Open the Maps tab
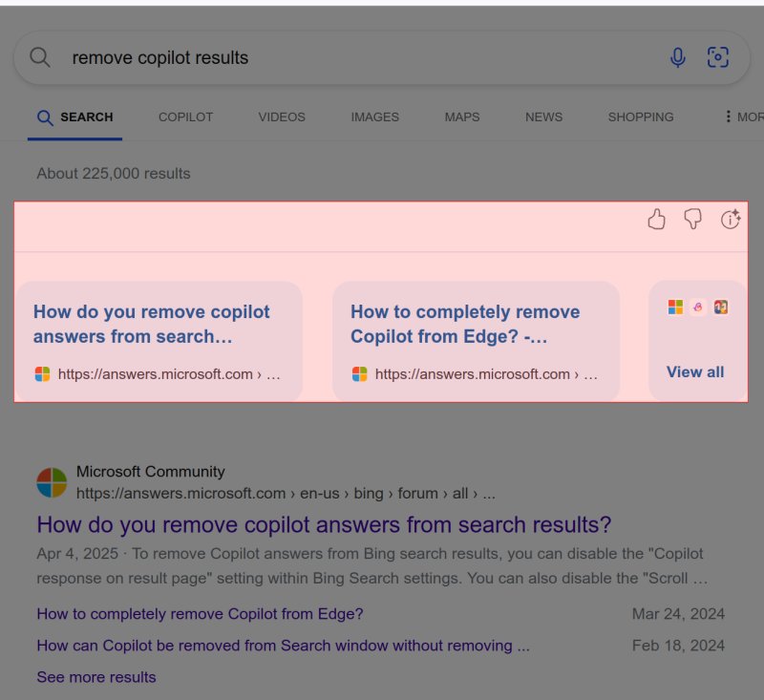Screen dimensions: 764x700 (462, 117)
